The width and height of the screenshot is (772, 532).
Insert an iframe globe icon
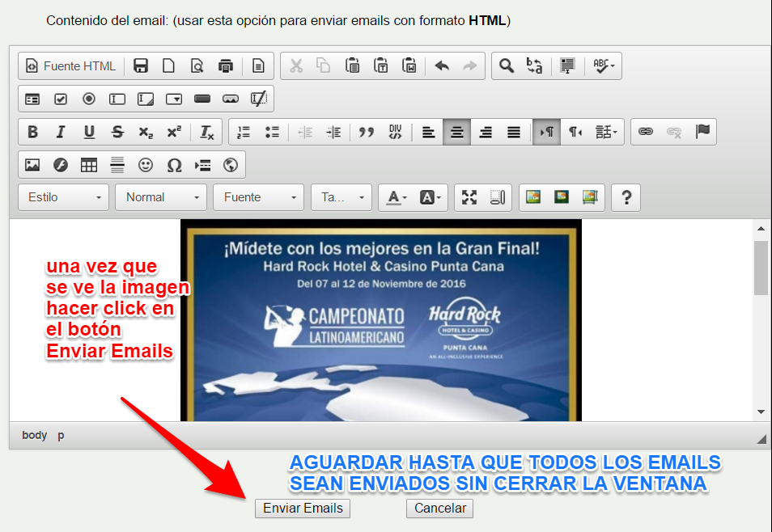click(231, 165)
